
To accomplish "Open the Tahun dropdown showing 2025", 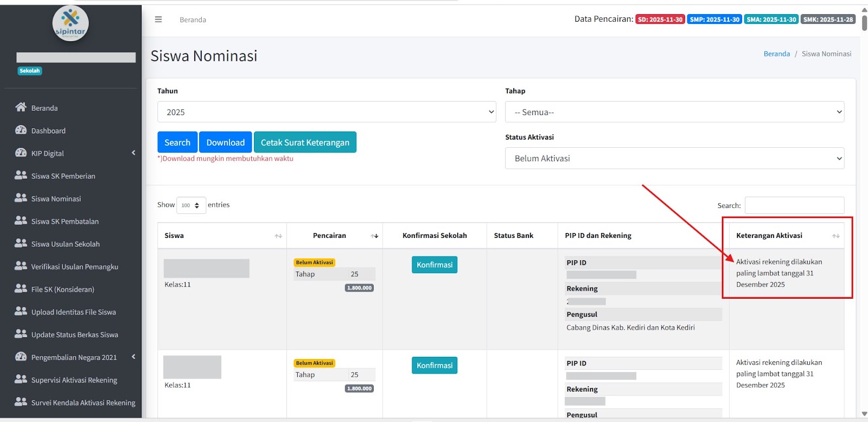I will click(327, 112).
